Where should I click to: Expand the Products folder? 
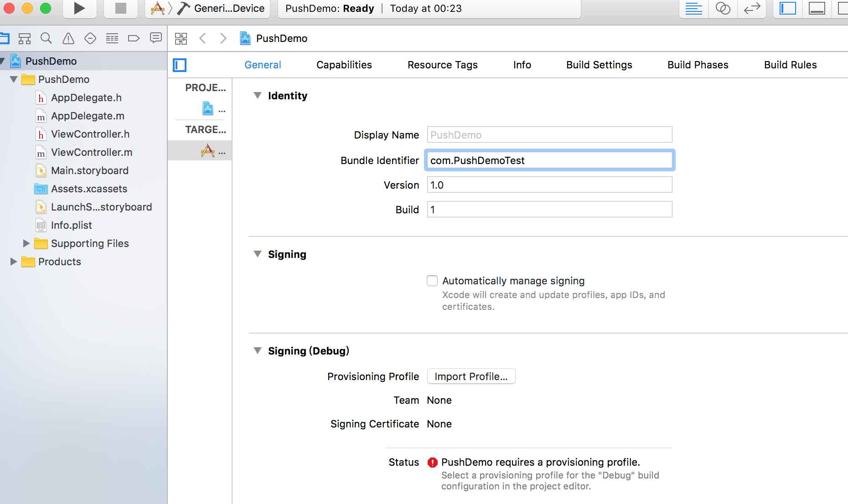(x=14, y=262)
